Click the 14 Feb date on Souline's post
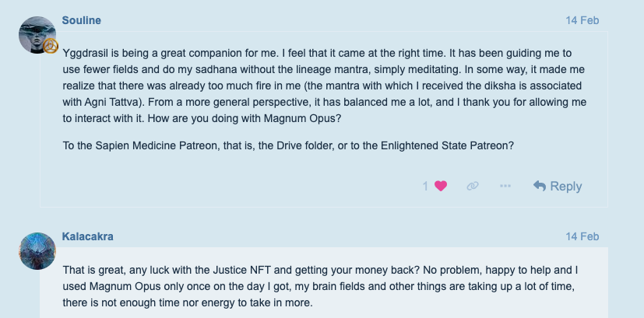This screenshot has height=318, width=644. [582, 18]
